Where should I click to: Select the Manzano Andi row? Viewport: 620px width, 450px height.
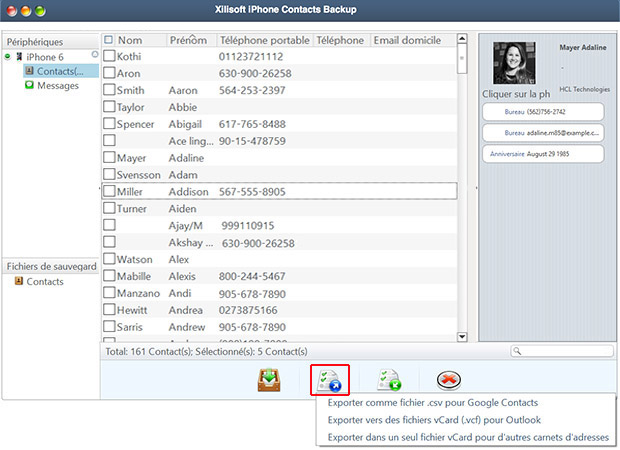pos(279,293)
